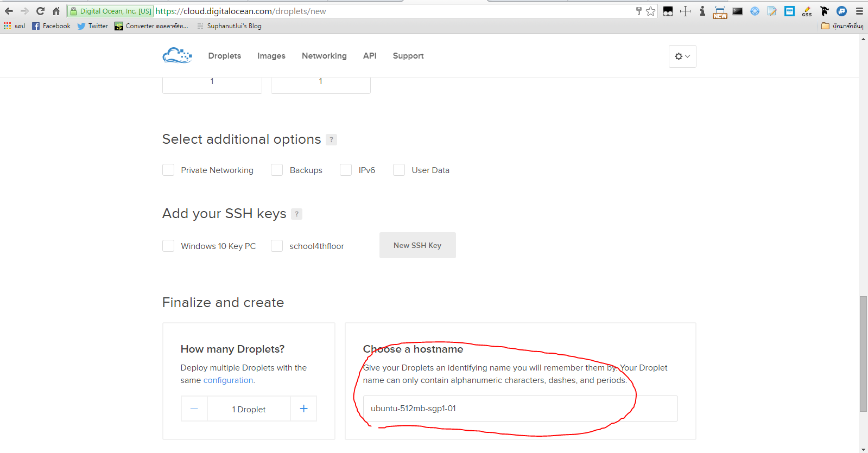Reload the page with the refresh icon
Image resolution: width=868 pixels, height=453 pixels.
tap(40, 11)
